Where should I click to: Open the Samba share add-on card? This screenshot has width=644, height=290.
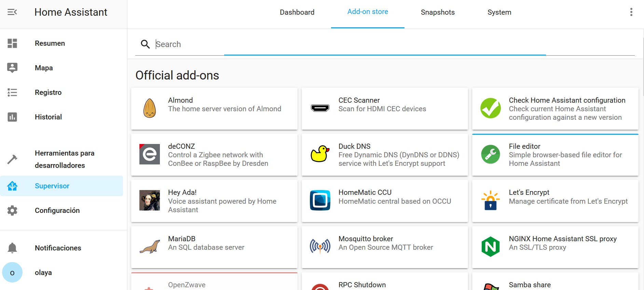coord(555,281)
